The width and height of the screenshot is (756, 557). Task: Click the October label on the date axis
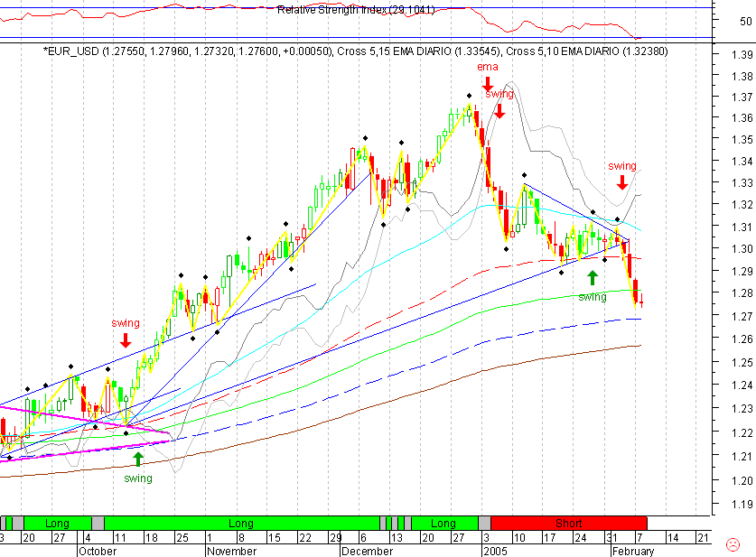click(98, 551)
